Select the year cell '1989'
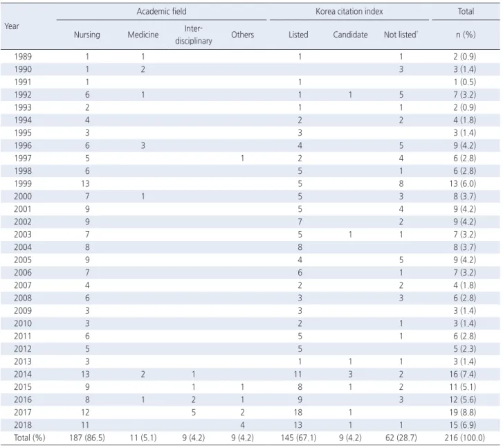This screenshot has width=503, height=448. (23, 57)
